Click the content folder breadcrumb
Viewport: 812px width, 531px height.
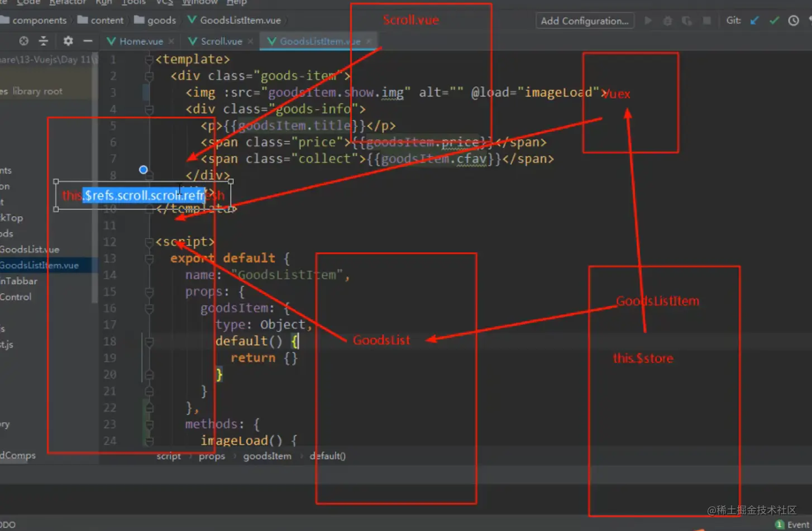point(101,21)
